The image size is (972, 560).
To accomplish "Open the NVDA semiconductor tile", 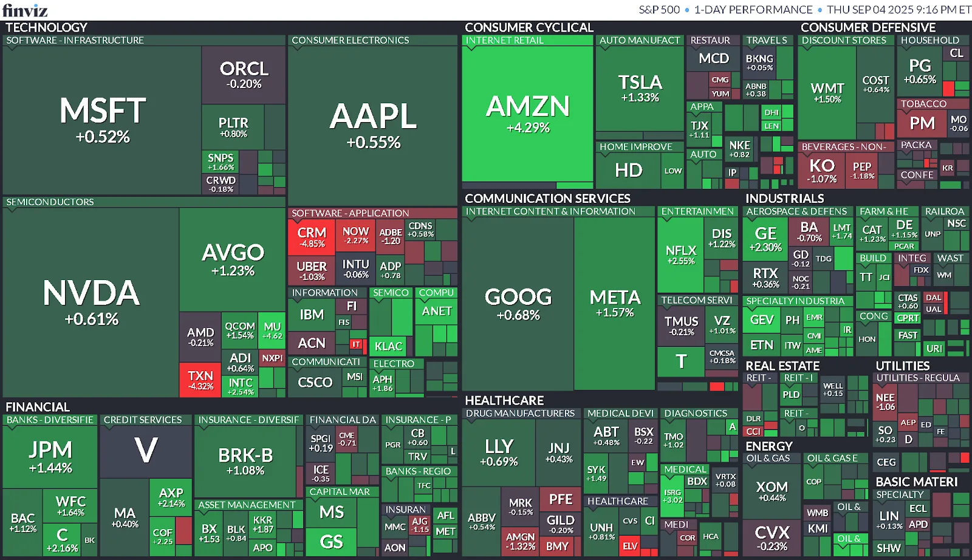I will tap(91, 302).
